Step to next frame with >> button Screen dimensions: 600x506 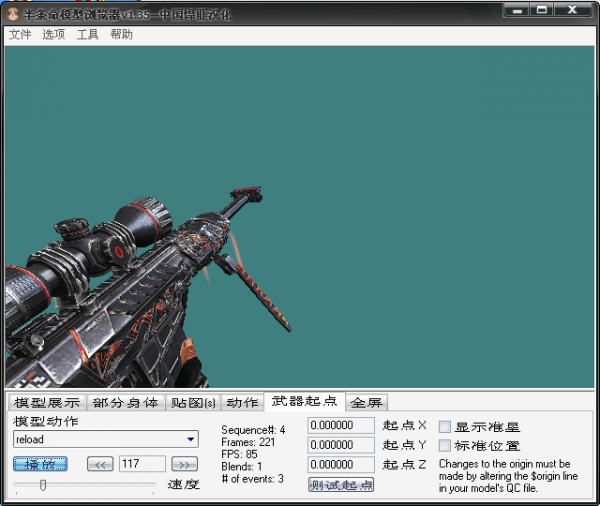pos(184,464)
